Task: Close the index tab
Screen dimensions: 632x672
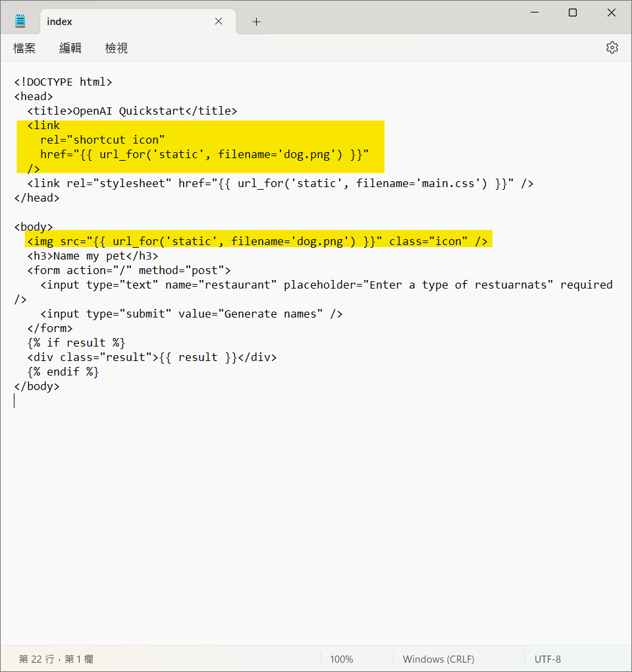Action: 219,22
